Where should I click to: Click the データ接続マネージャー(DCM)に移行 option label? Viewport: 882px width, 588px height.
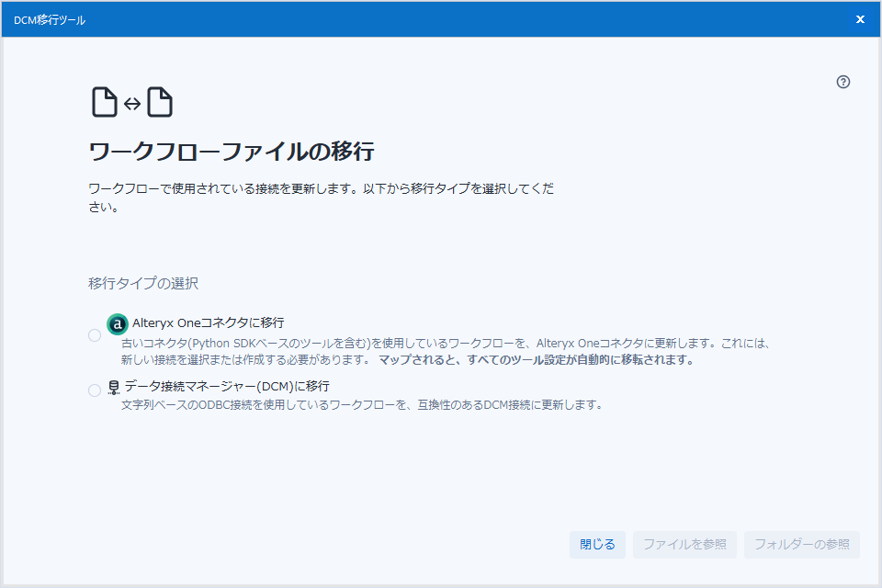click(x=227, y=386)
